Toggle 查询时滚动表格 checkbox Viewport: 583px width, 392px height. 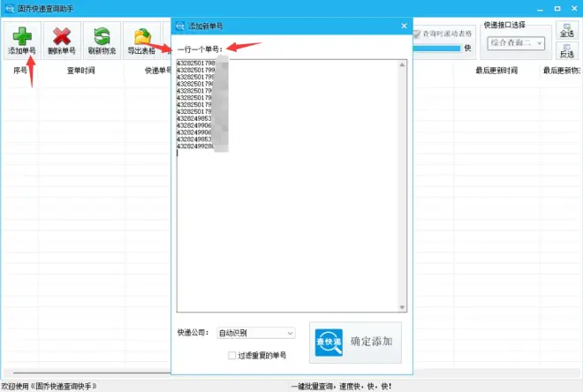[x=417, y=34]
